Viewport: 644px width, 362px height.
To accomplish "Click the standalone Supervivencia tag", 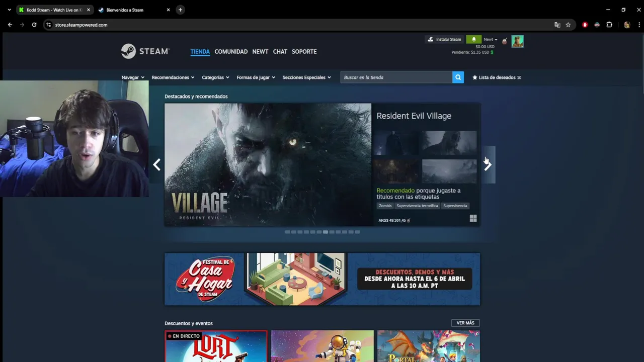I will point(455,206).
